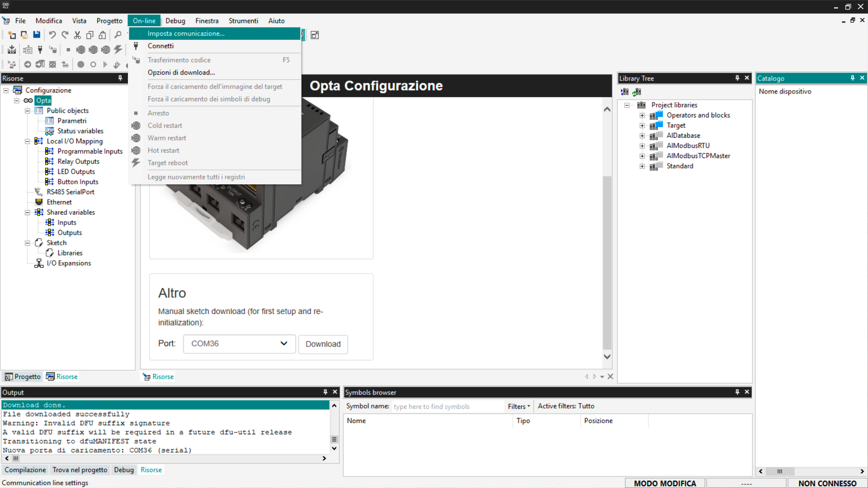Click the fullscreen icon next to the menu
The image size is (868, 488).
click(x=315, y=35)
